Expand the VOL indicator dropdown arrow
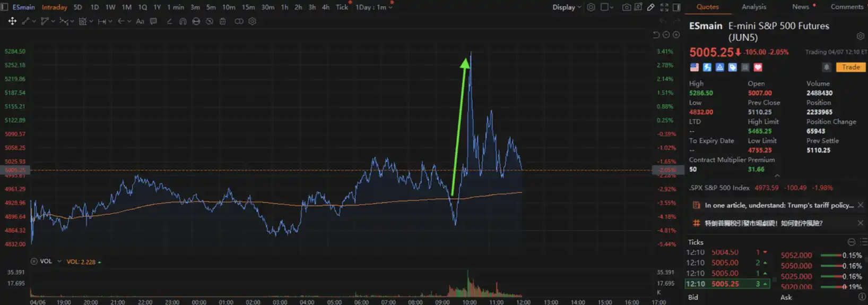The height and width of the screenshot is (305, 868). [x=59, y=261]
